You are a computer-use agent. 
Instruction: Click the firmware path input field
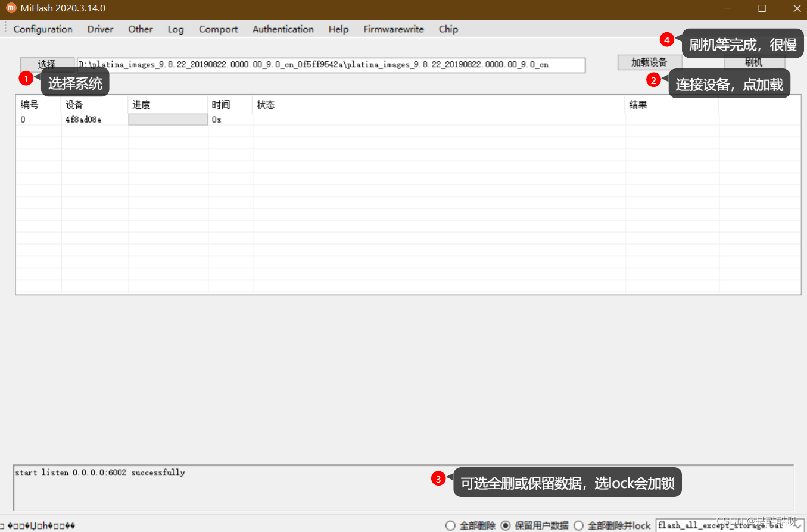pos(331,65)
